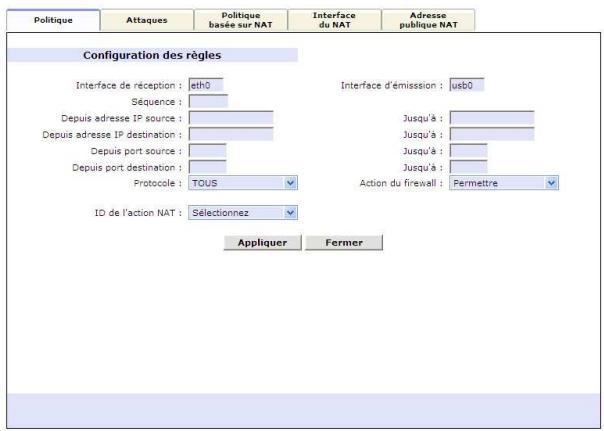Focus the Jusqu'à field for destination IP
This screenshot has height=431, width=604.
click(x=491, y=134)
